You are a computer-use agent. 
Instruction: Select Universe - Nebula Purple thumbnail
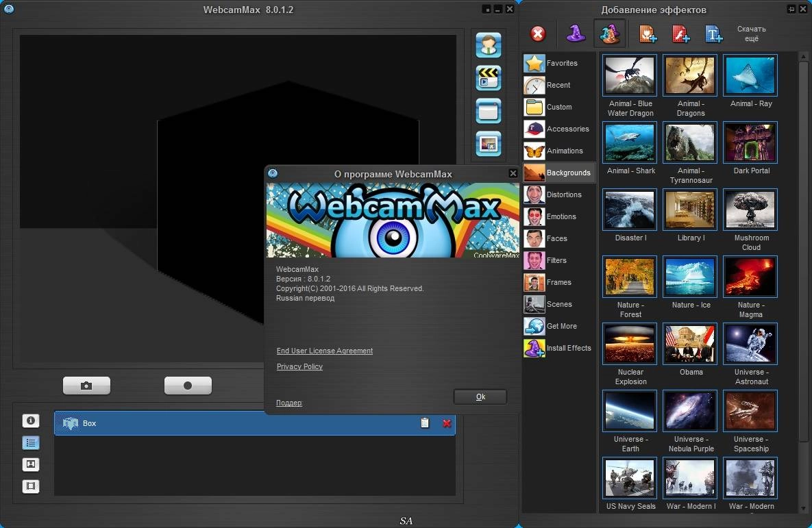(x=690, y=411)
